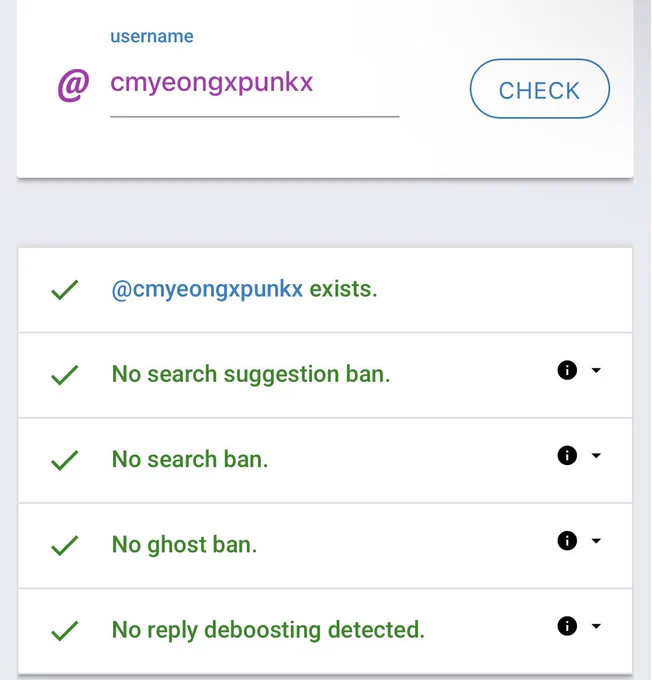The width and height of the screenshot is (652, 680).
Task: Expand search ban details arrow
Action: 596,455
